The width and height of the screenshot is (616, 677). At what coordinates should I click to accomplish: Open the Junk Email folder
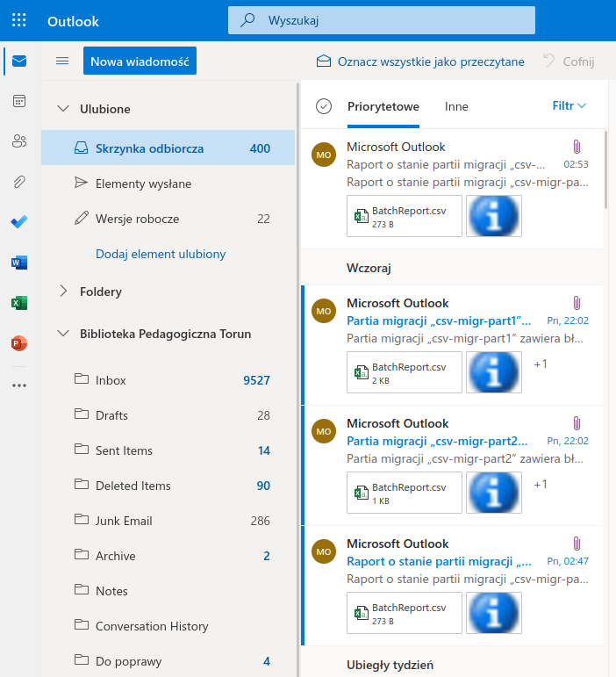124,521
